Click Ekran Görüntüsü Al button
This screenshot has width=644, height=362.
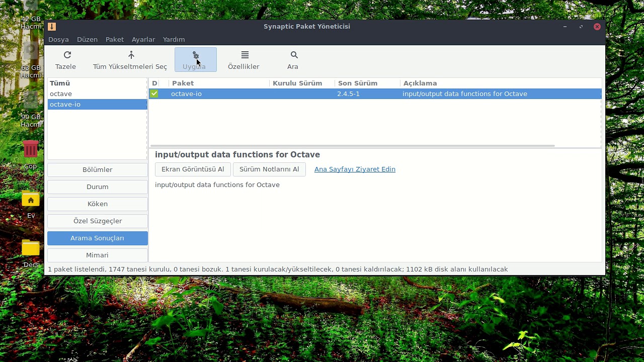click(193, 169)
